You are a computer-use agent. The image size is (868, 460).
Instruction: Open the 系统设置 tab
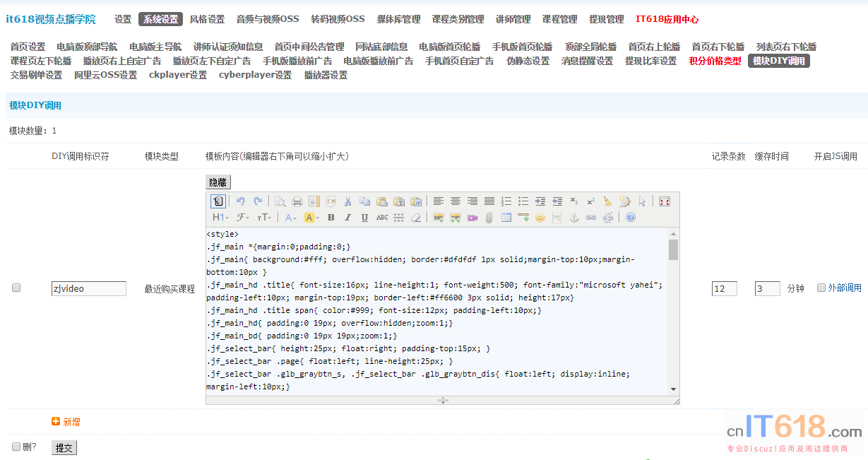pyautogui.click(x=160, y=19)
